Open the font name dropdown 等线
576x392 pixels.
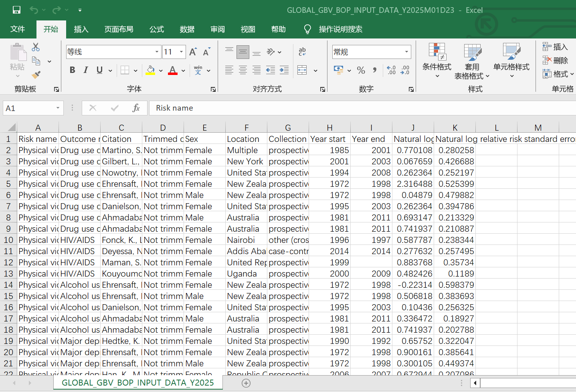click(157, 52)
